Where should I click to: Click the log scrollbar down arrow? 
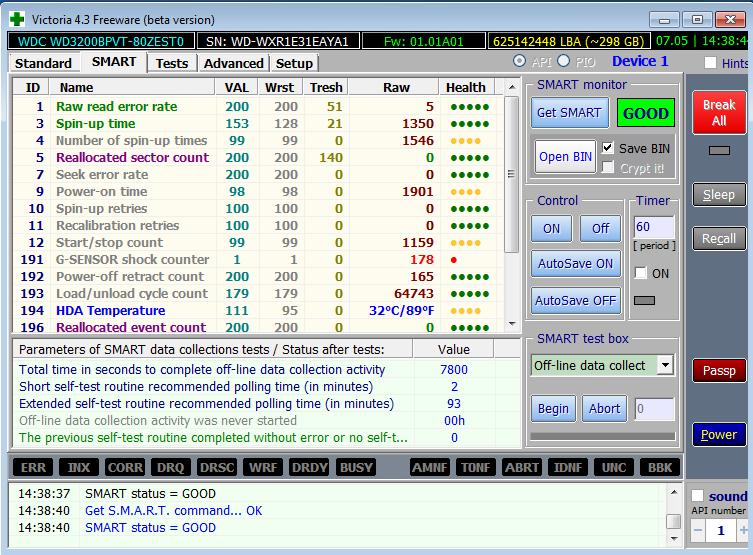click(674, 539)
